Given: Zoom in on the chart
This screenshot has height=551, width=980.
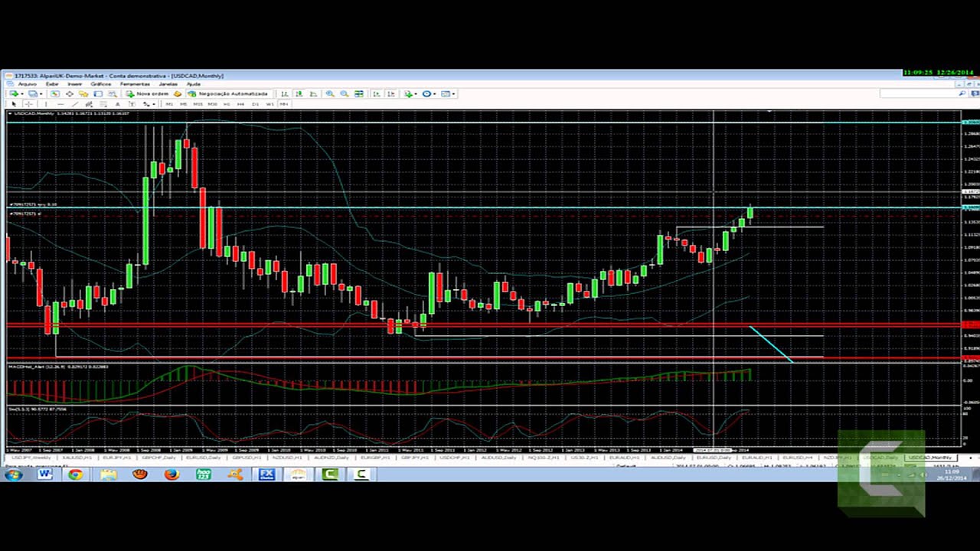Looking at the screenshot, I should [330, 93].
